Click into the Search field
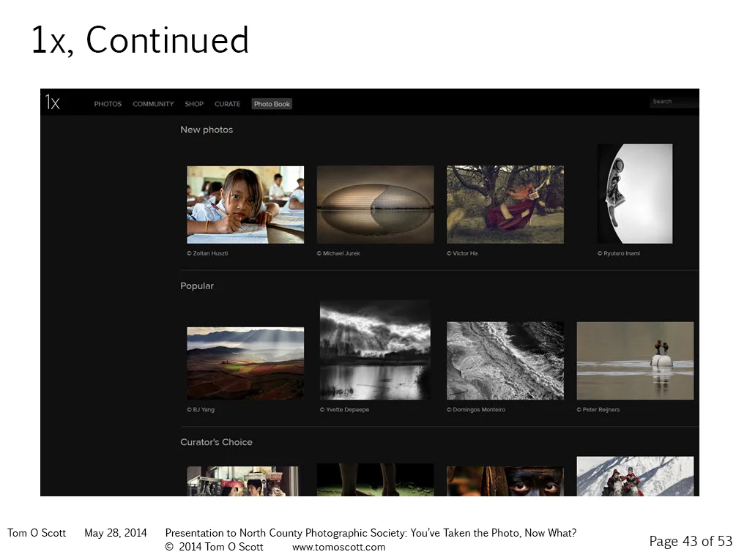This screenshot has width=747, height=560. click(x=674, y=102)
